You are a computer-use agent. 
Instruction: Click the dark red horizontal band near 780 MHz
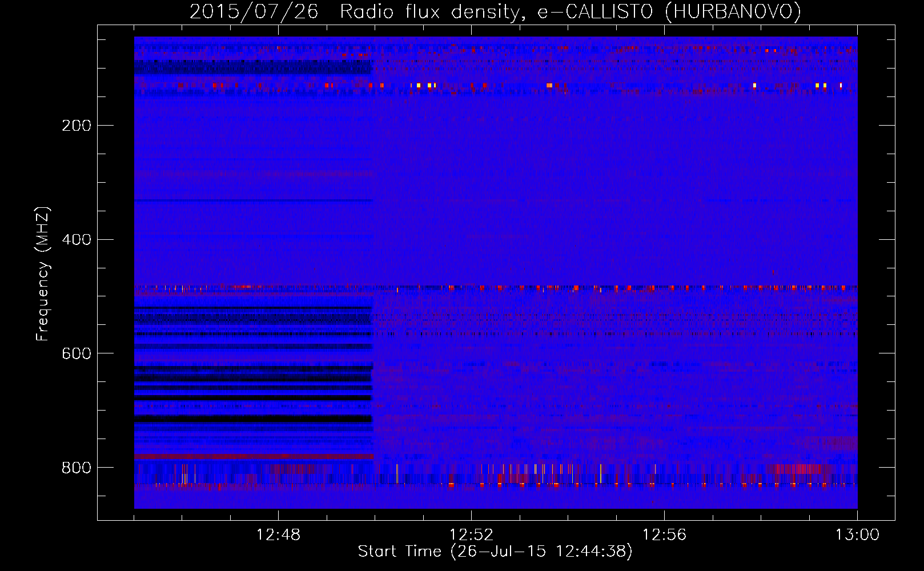tap(254, 457)
